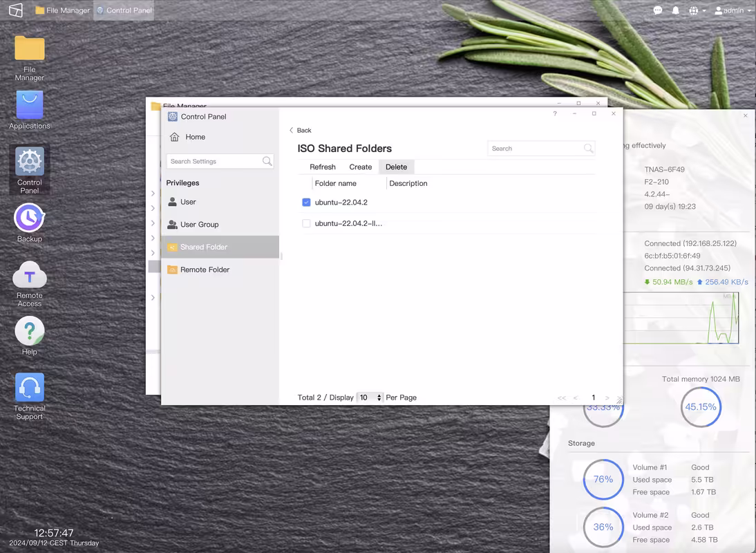Click the Delete button
This screenshot has width=756, height=553.
pyautogui.click(x=397, y=167)
